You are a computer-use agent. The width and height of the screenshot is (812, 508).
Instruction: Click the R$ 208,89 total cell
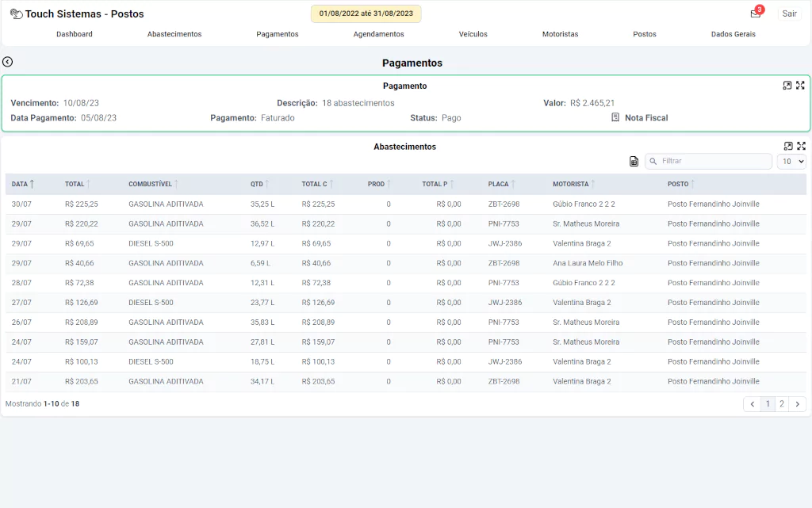pyautogui.click(x=82, y=323)
